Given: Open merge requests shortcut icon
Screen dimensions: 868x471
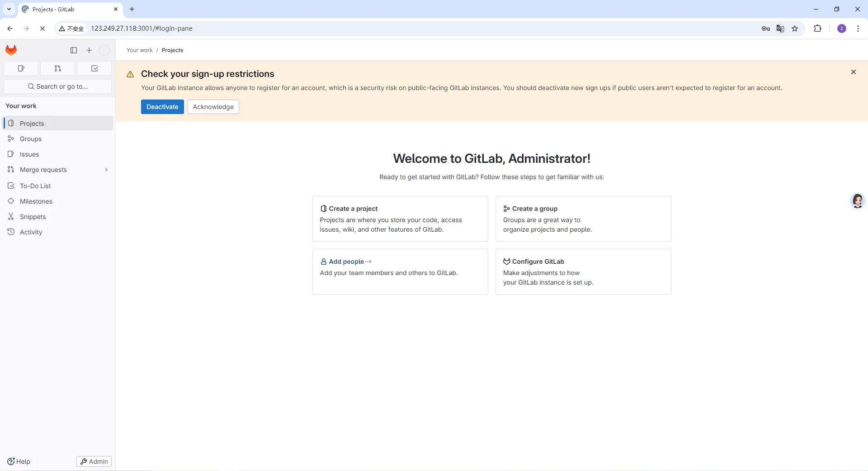Looking at the screenshot, I should pyautogui.click(x=57, y=68).
